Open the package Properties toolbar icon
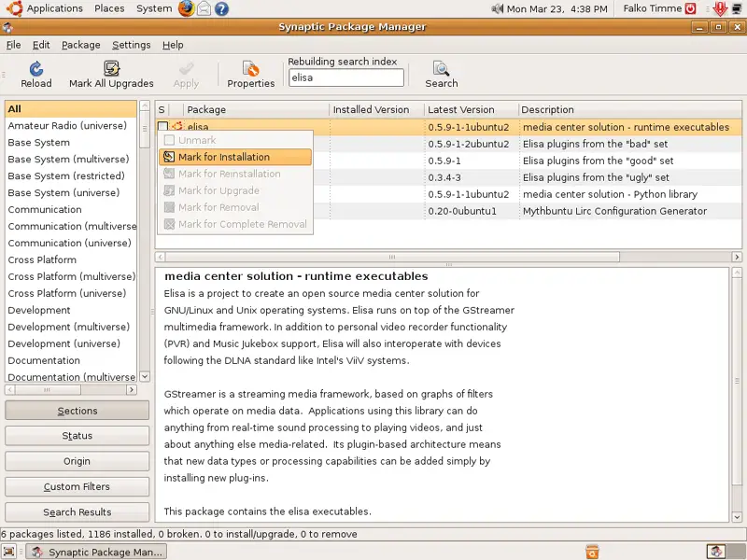The height and width of the screenshot is (560, 747). tap(250, 69)
